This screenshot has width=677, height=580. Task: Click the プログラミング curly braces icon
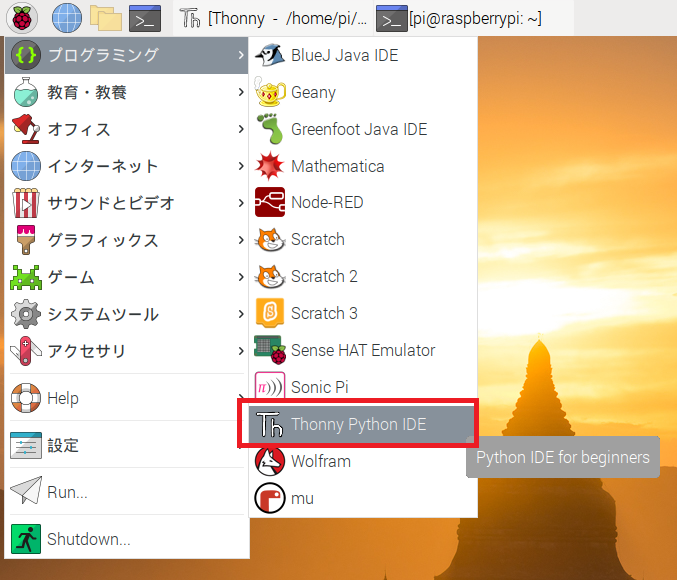point(26,55)
